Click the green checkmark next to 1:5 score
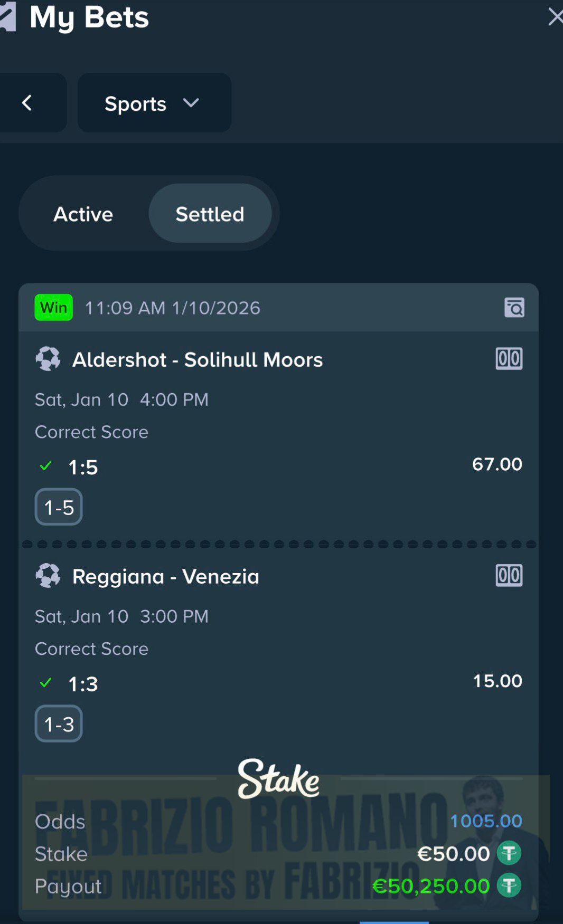Screen dimensions: 563x924 click(x=45, y=465)
